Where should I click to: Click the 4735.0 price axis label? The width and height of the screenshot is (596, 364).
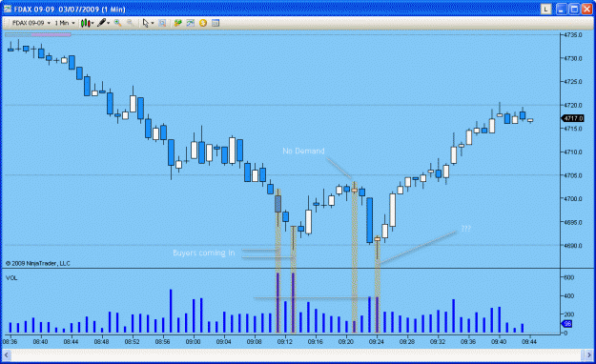click(x=573, y=35)
